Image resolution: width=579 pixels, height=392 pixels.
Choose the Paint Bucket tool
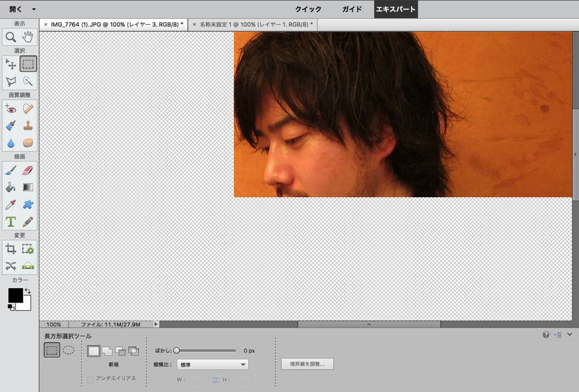11,187
